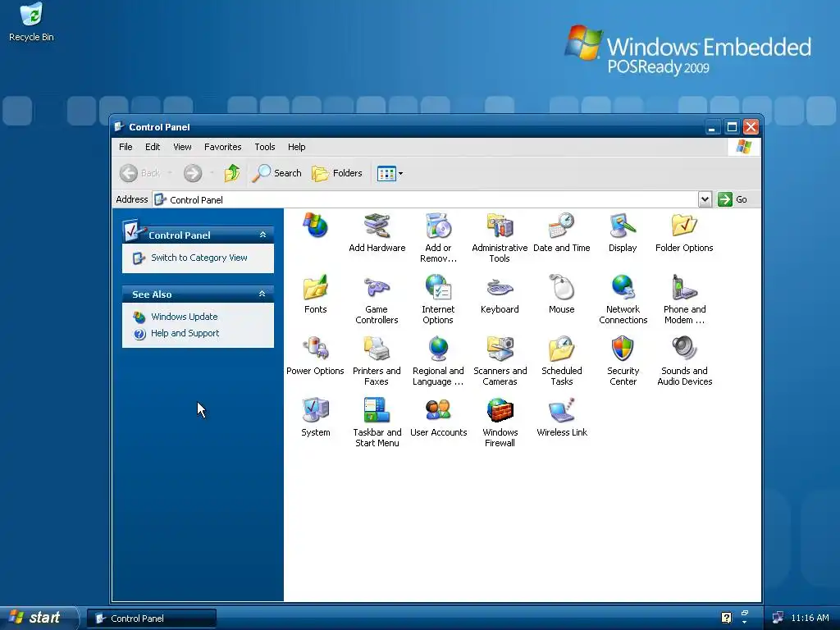840x630 pixels.
Task: Open the Windows Update link
Action: tap(184, 317)
